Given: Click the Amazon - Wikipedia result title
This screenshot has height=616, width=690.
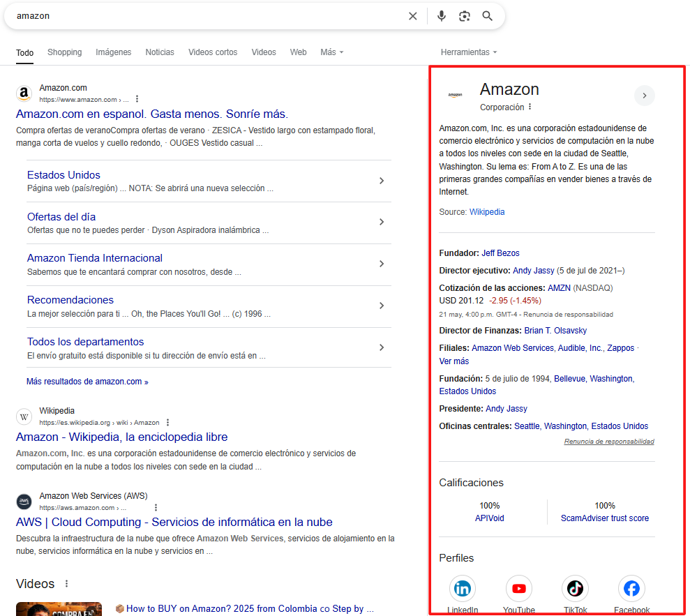Looking at the screenshot, I should tap(121, 437).
